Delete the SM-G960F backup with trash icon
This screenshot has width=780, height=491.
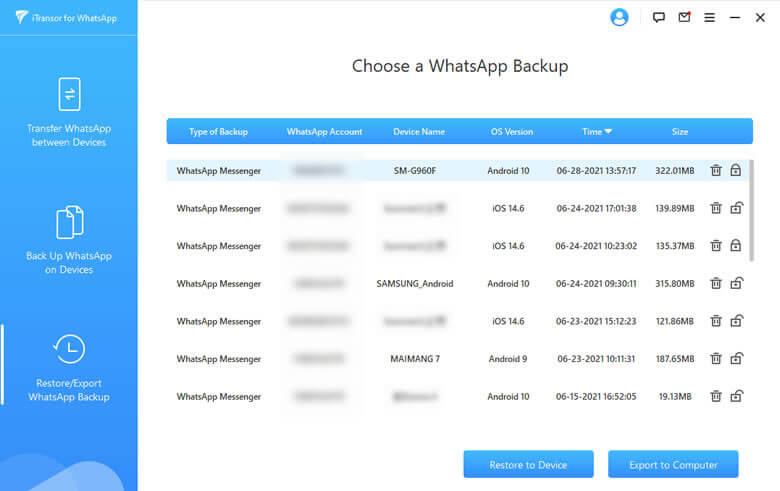point(716,171)
